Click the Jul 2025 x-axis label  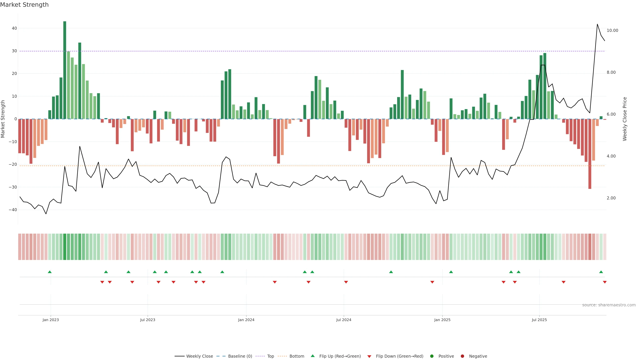point(539,320)
